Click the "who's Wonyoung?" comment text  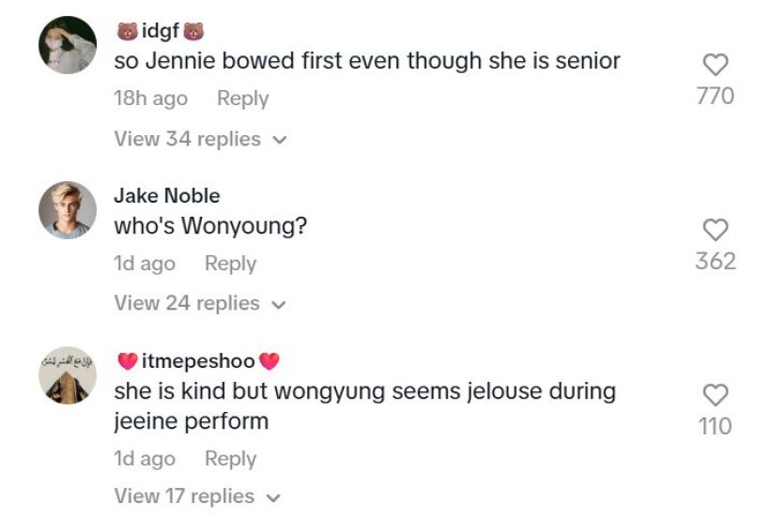click(x=210, y=226)
